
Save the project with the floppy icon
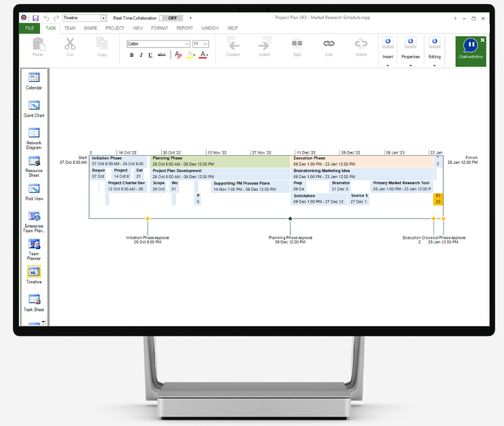click(35, 18)
